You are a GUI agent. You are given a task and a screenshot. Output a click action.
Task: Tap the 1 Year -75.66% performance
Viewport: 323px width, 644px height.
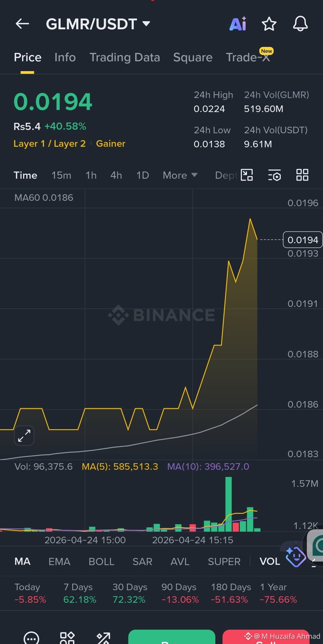pos(278,593)
